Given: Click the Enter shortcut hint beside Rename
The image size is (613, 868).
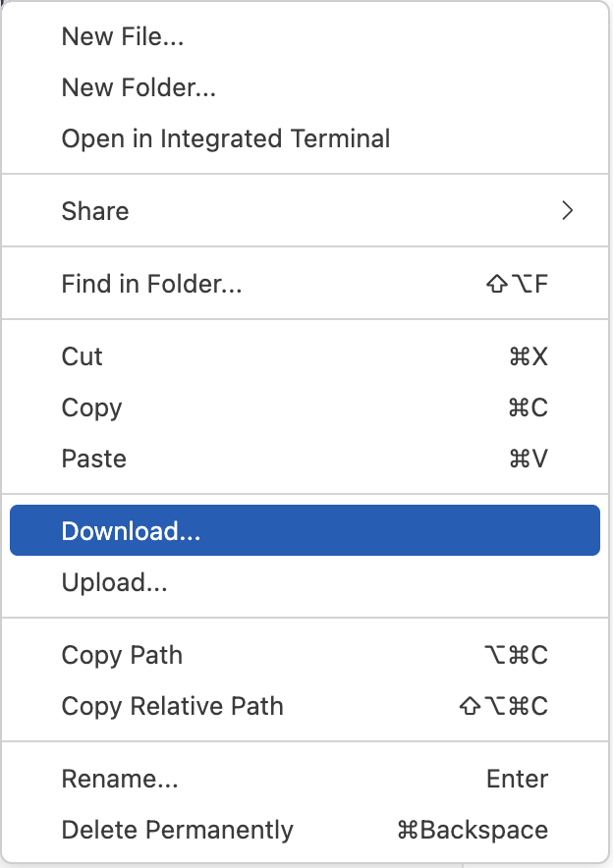Looking at the screenshot, I should [x=517, y=779].
